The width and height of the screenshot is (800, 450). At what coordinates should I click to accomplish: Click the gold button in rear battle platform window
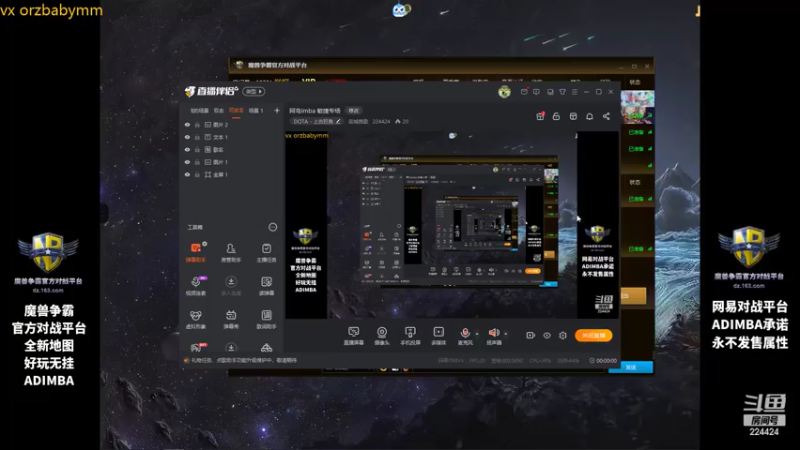click(633, 296)
